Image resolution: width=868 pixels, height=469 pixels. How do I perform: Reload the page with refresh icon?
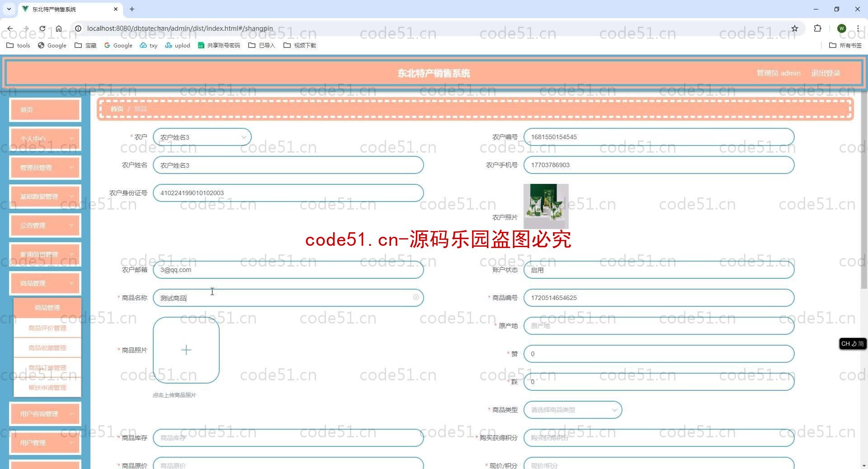(x=42, y=28)
